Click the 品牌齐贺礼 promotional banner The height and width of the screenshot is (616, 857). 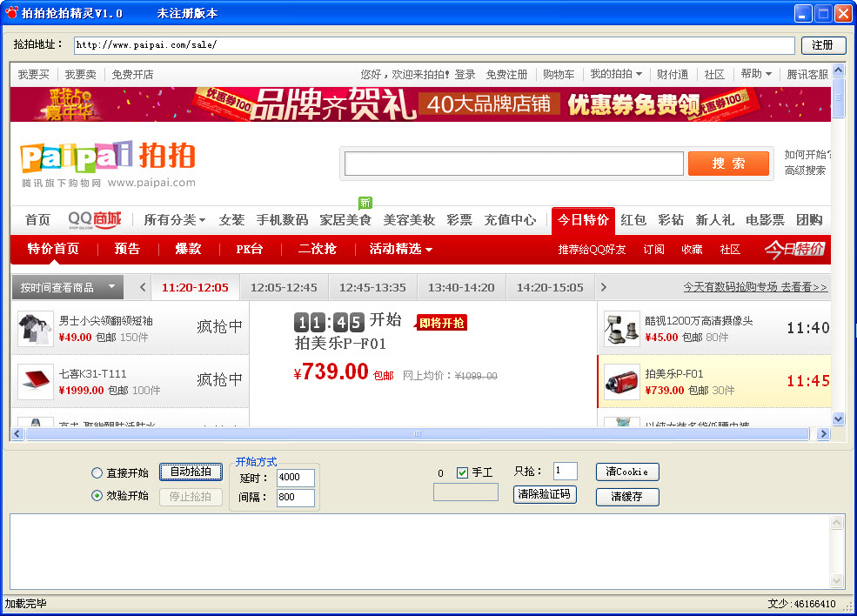coord(420,104)
